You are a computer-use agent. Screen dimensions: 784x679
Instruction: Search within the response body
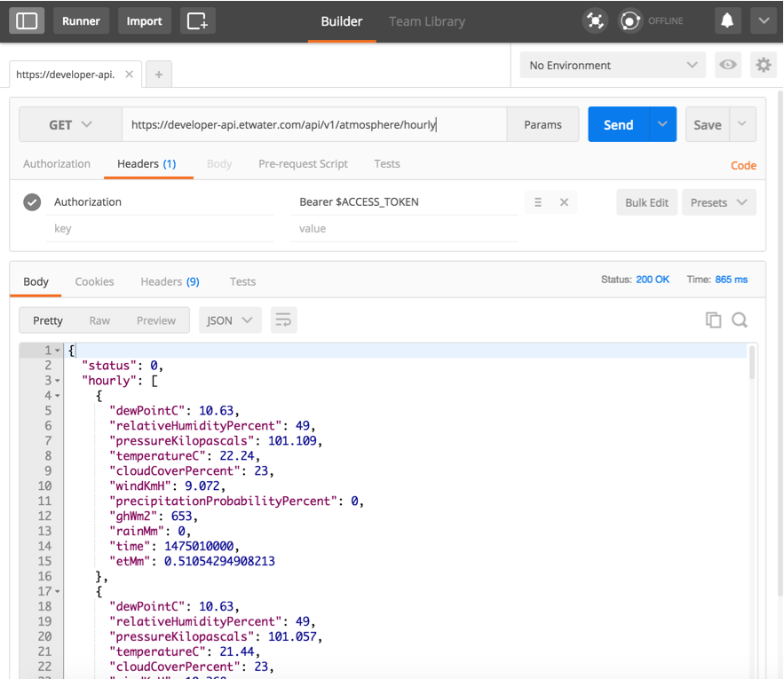pyautogui.click(x=740, y=320)
